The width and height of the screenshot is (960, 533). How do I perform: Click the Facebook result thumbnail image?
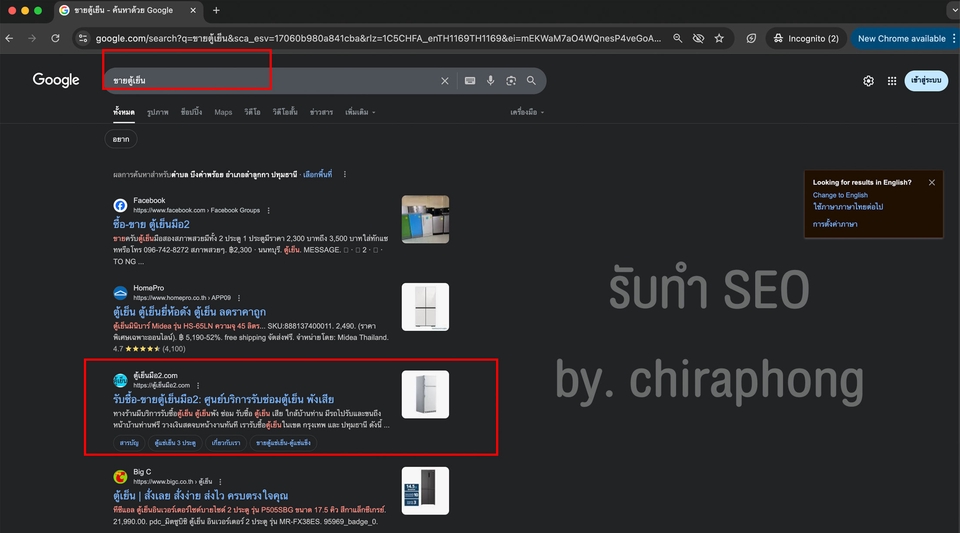click(426, 219)
